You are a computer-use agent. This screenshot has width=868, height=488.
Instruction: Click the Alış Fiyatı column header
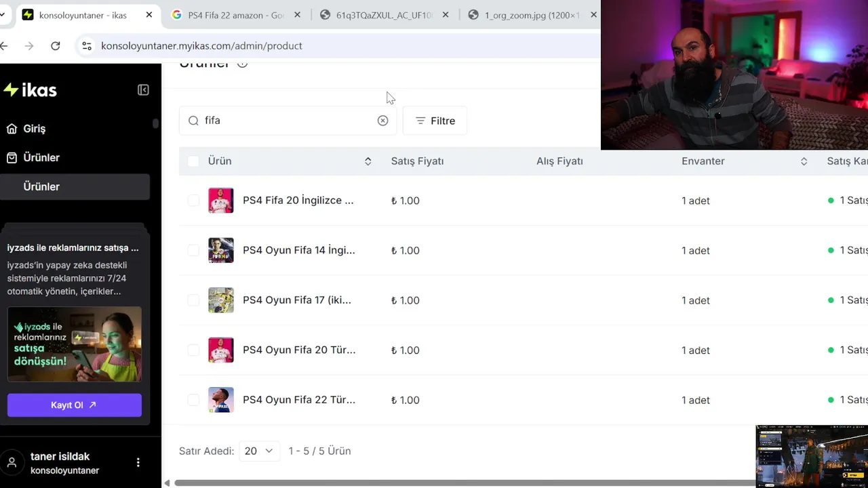tap(559, 161)
